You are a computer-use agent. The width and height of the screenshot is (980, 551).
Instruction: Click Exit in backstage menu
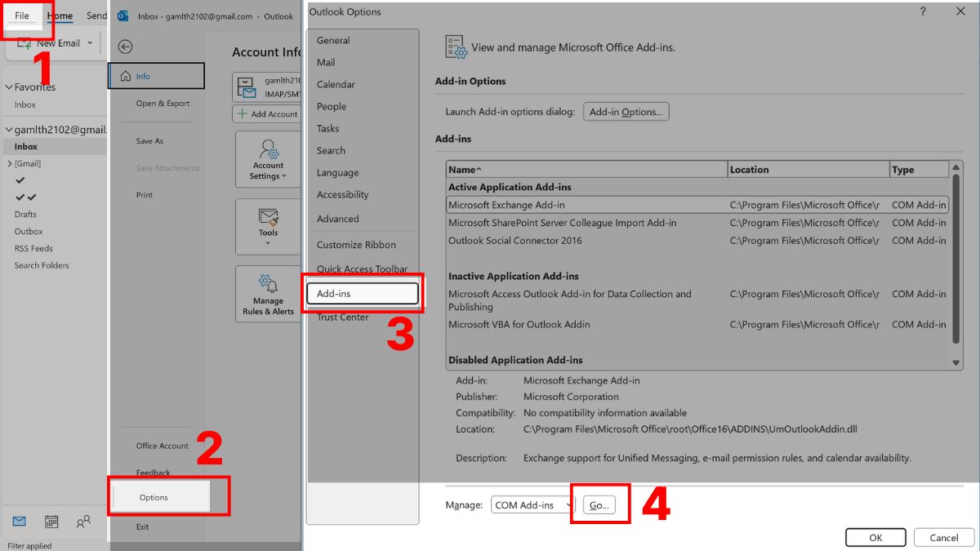[x=143, y=527]
